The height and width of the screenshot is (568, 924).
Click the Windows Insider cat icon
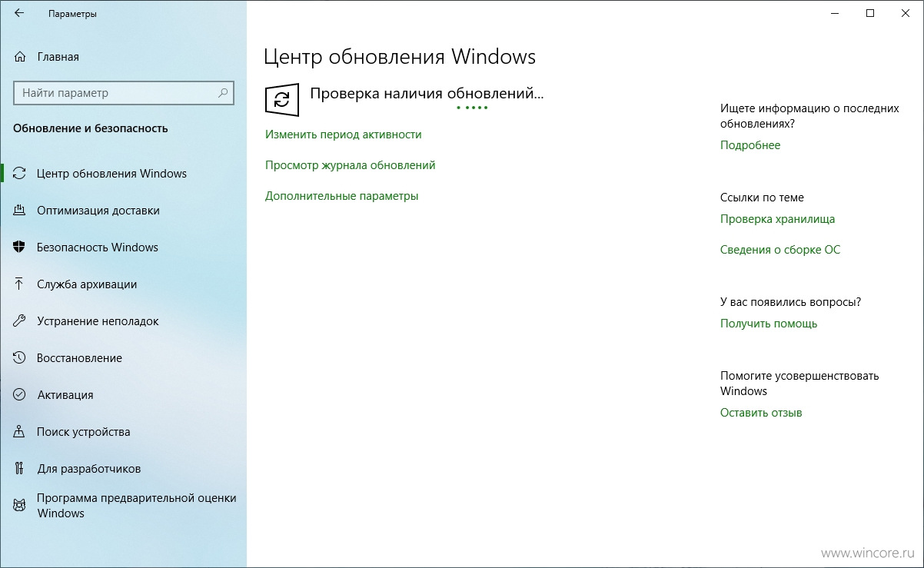click(20, 506)
